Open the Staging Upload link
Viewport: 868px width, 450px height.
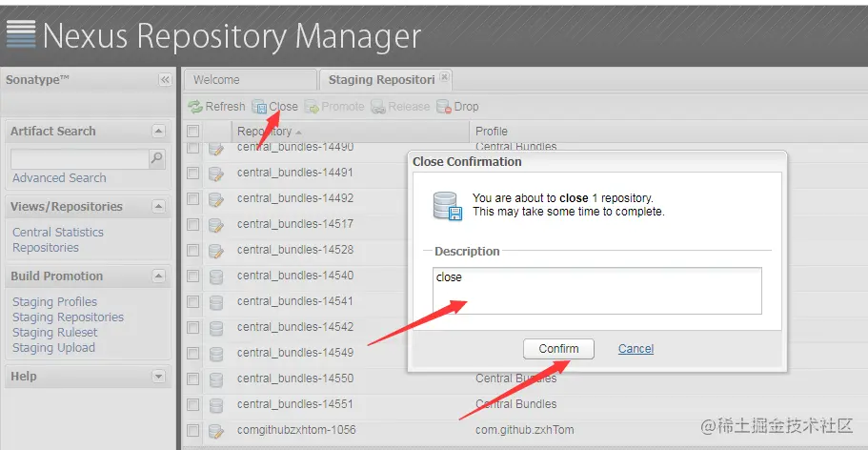coord(53,347)
